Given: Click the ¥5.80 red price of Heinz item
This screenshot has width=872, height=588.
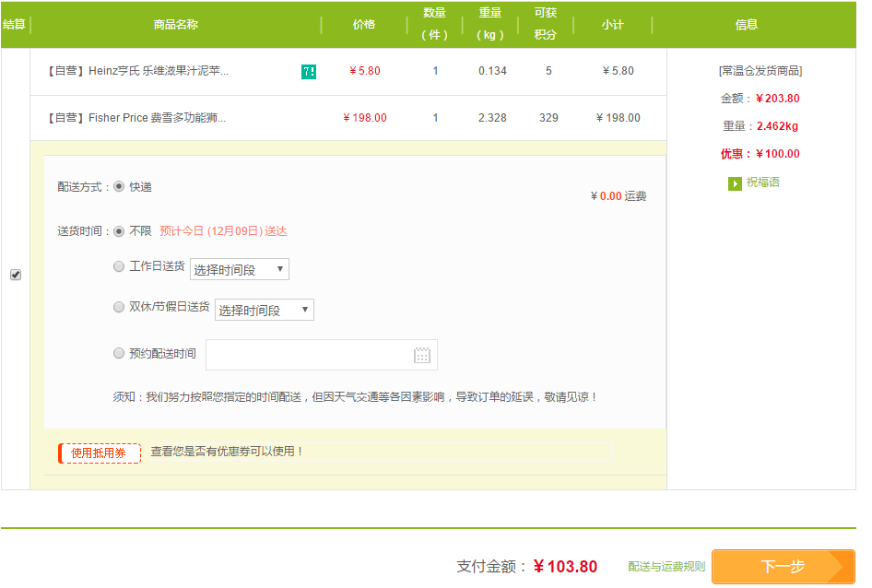Looking at the screenshot, I should pos(365,71).
